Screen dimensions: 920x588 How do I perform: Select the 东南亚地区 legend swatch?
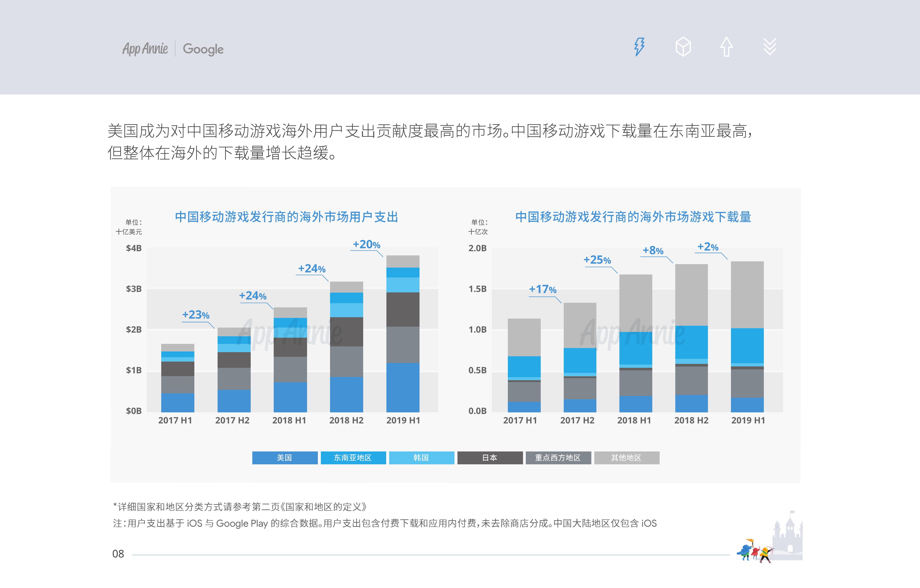pos(353,457)
